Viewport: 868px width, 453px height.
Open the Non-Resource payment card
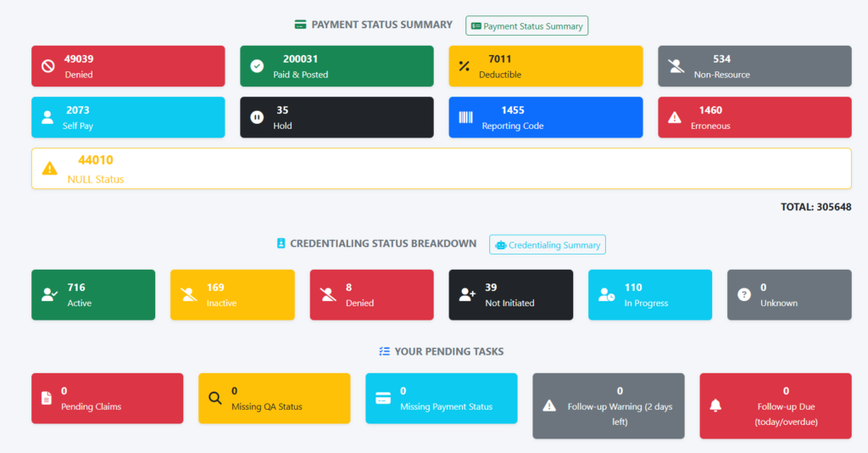(754, 66)
